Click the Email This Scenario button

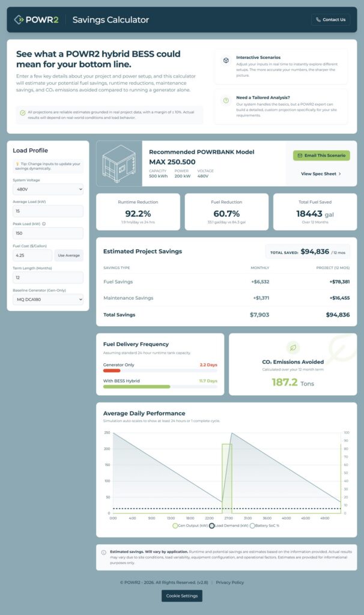click(x=321, y=156)
